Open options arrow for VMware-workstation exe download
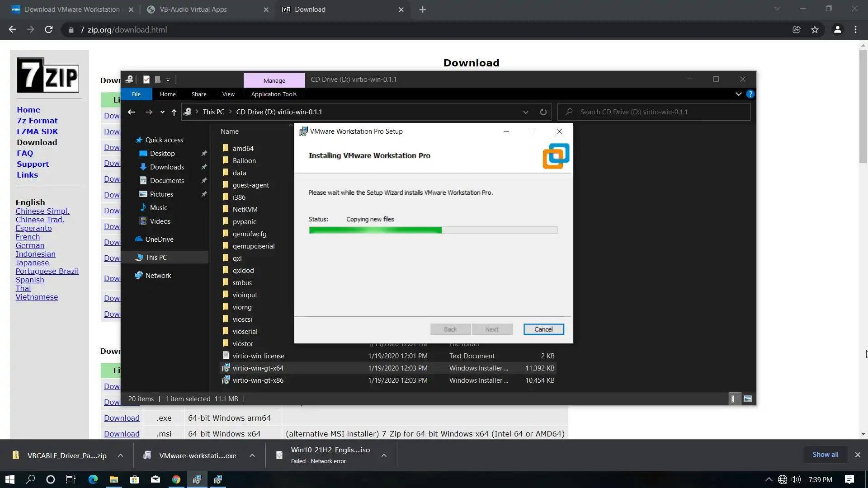 click(x=252, y=455)
